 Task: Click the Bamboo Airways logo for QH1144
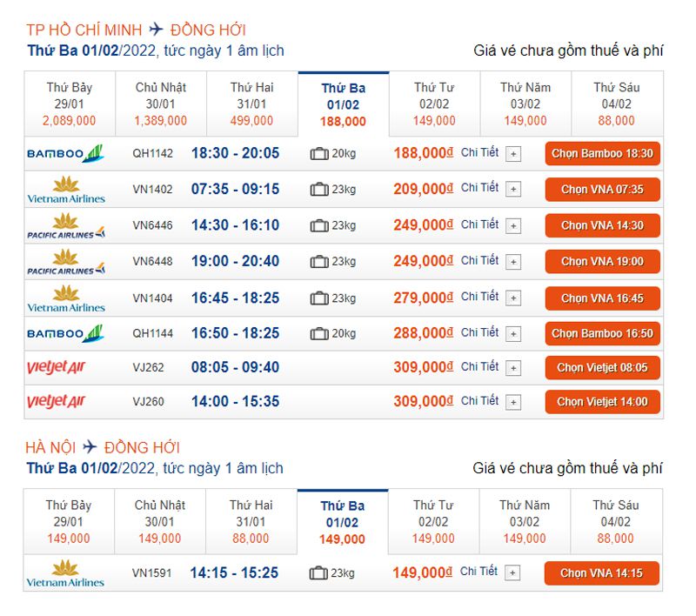[x=65, y=333]
